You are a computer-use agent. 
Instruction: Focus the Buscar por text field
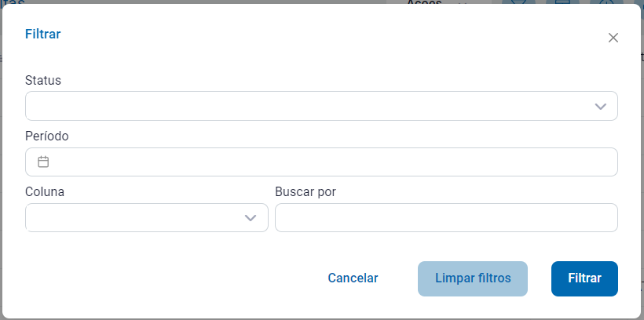click(446, 218)
